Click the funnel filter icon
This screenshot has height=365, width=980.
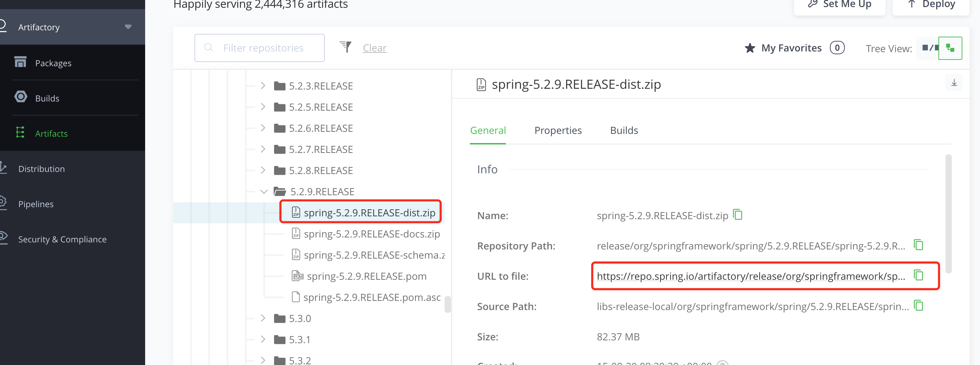point(346,47)
